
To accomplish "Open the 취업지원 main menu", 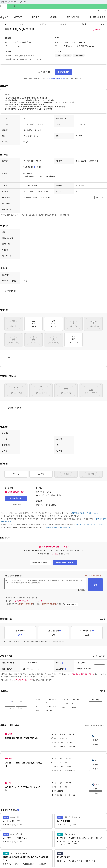I will pyautogui.click(x=36, y=17).
